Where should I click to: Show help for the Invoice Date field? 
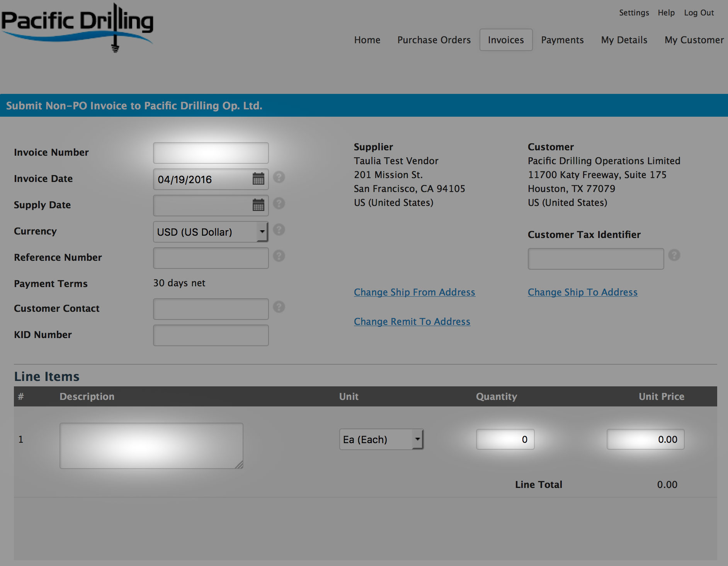coord(279,177)
